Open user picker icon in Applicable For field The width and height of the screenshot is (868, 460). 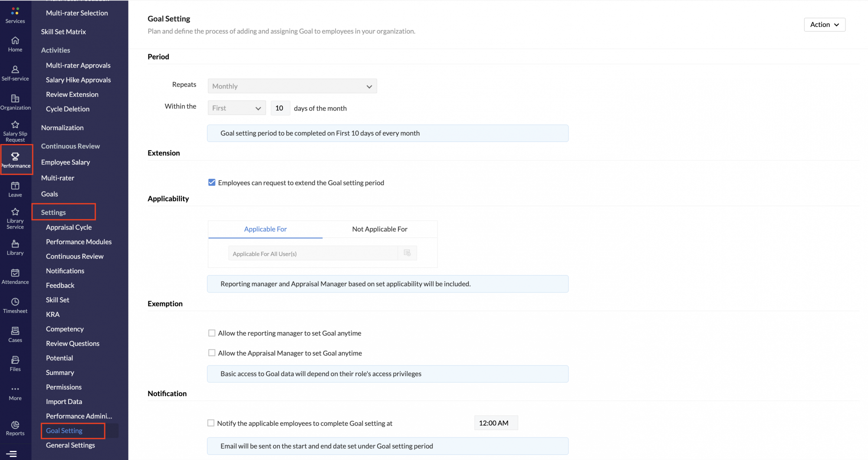coord(407,253)
